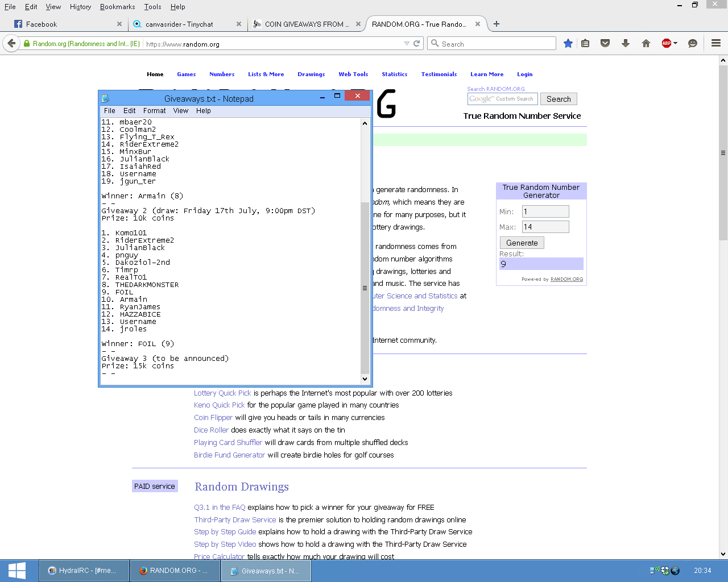Click the Min value input field

coord(545,211)
